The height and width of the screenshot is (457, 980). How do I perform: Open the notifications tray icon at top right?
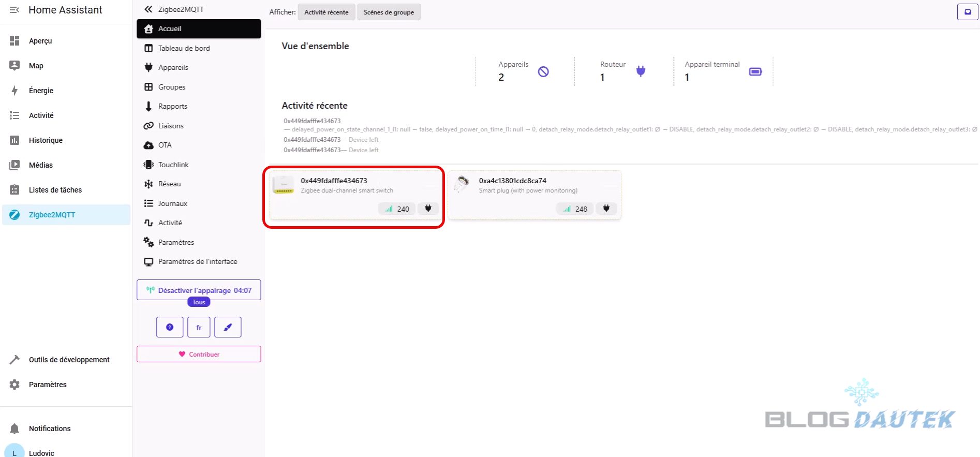(x=967, y=12)
